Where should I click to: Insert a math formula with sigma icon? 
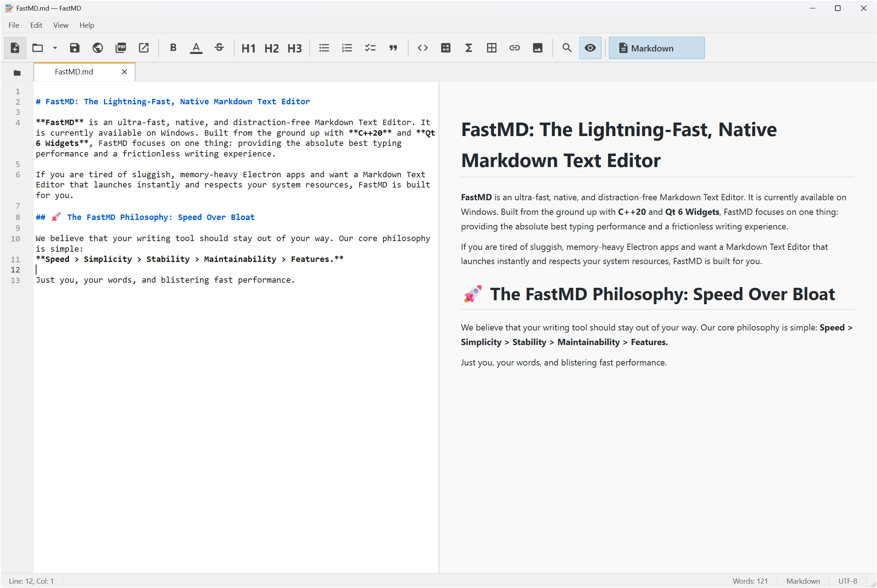469,48
